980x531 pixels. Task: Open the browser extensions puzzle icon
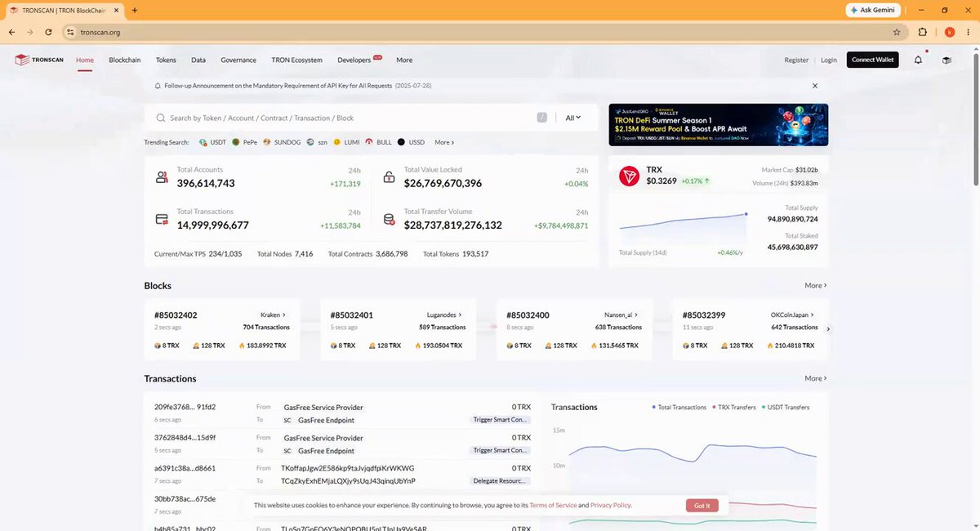tap(923, 32)
